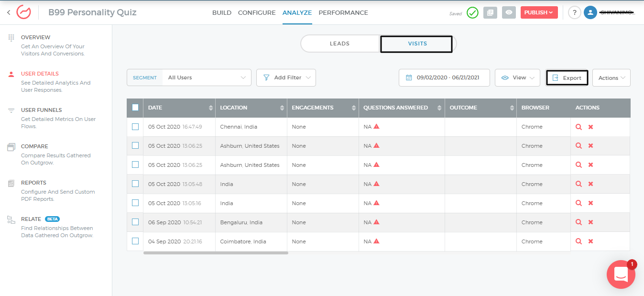Click the Outcome column header
This screenshot has height=296, width=644.
click(x=480, y=108)
